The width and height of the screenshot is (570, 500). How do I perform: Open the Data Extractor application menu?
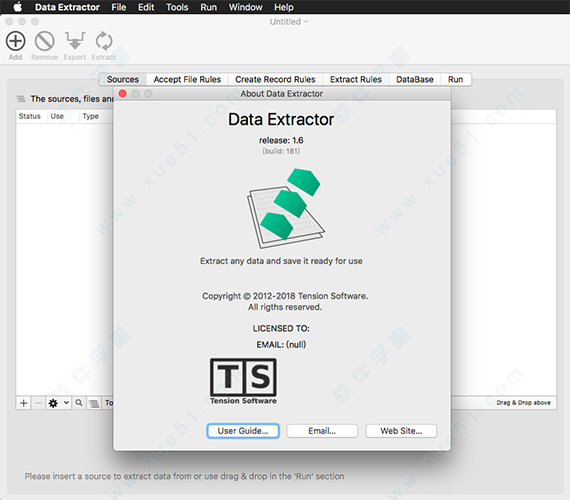67,7
